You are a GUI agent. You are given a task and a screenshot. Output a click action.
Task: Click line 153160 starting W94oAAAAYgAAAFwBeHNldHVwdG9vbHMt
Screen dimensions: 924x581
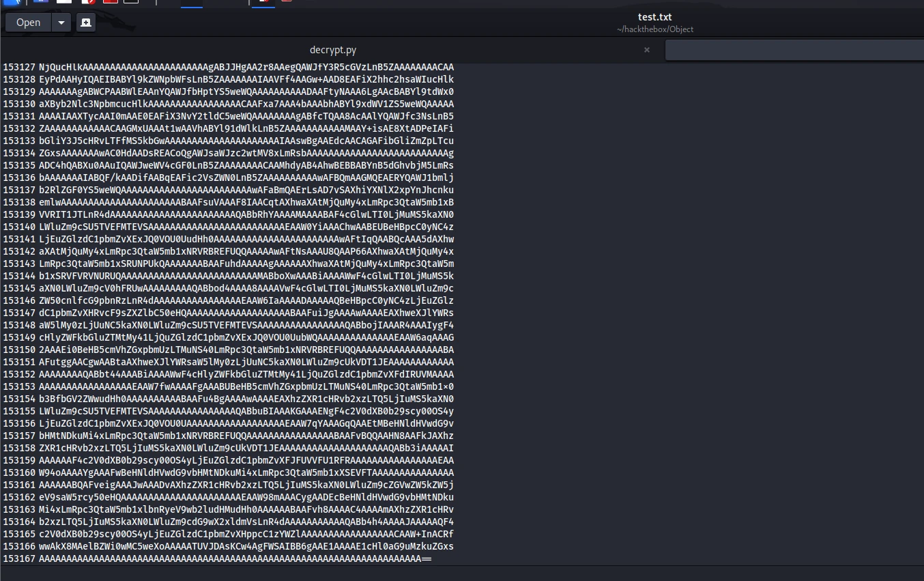click(x=246, y=472)
